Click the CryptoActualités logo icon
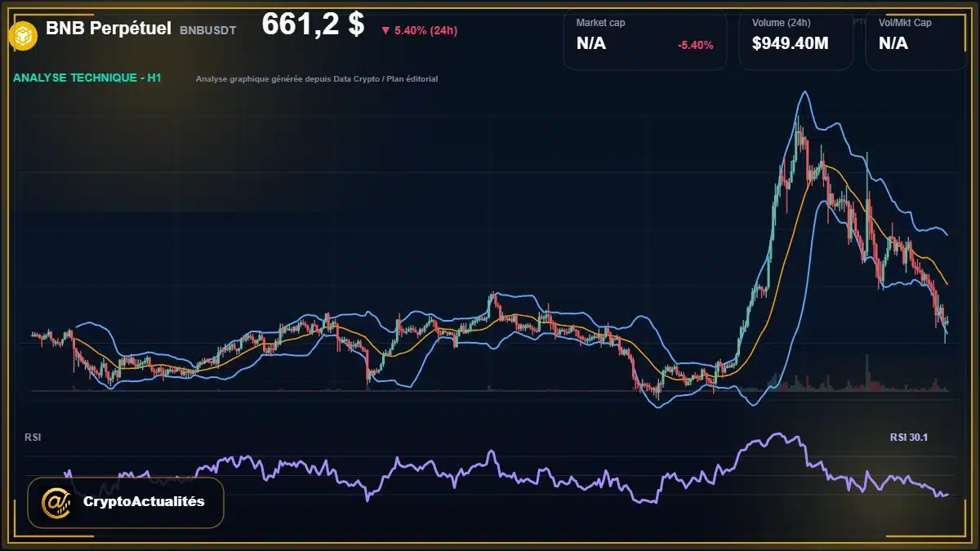 pyautogui.click(x=56, y=502)
